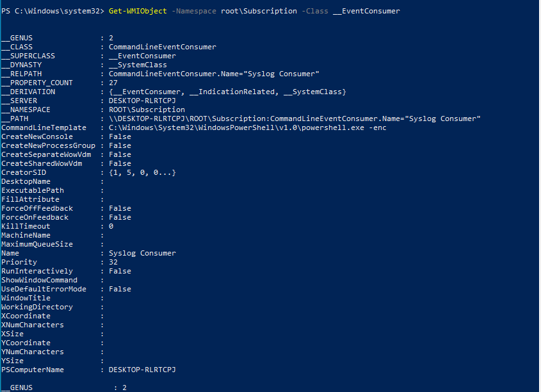The width and height of the screenshot is (541, 392).
Task: Click the CommandLineEventConsumer value of __CLASS
Action: click(163, 47)
